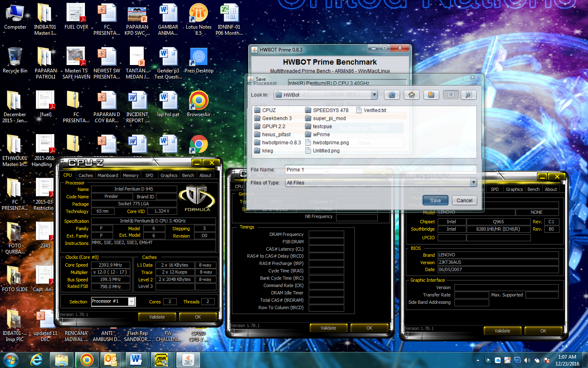
Task: Select the super_pi_mod folder
Action: click(325, 118)
